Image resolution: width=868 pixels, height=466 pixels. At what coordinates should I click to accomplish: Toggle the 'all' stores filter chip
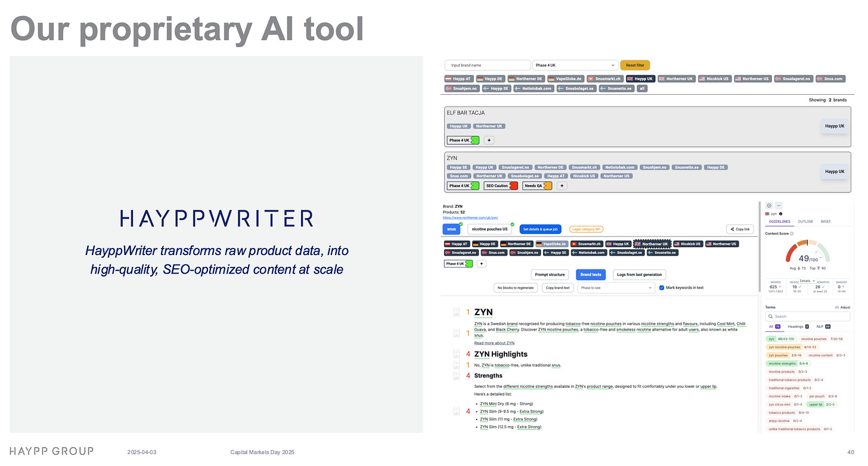click(642, 88)
